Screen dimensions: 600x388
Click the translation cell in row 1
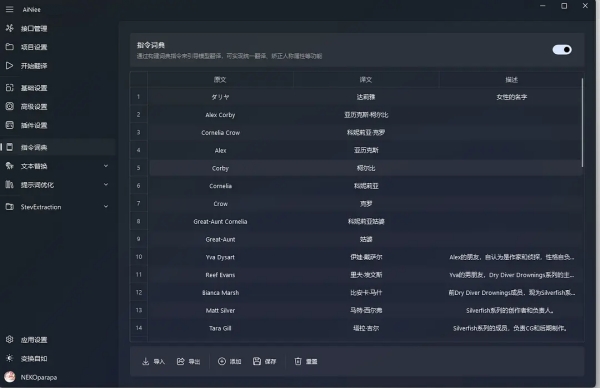coord(366,97)
